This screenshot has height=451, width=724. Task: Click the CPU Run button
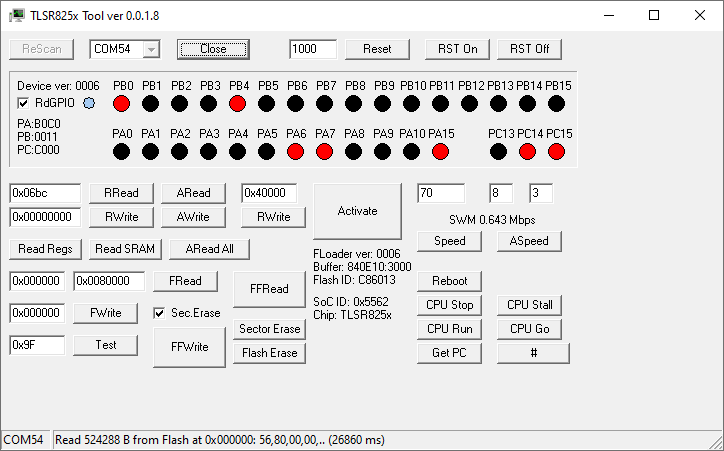coord(449,329)
